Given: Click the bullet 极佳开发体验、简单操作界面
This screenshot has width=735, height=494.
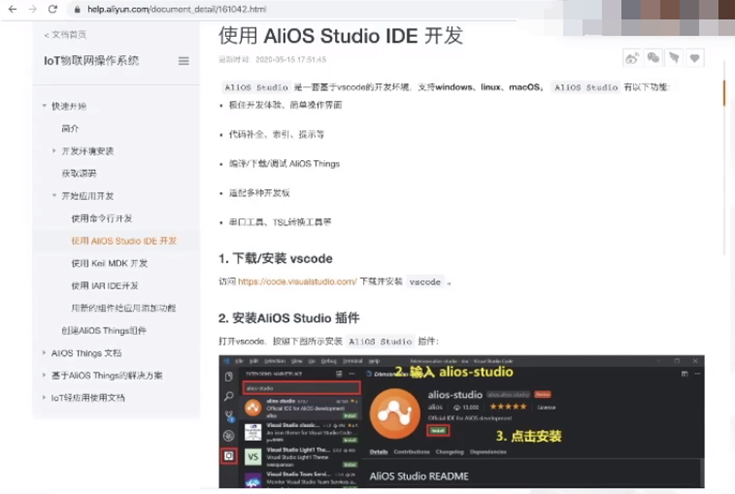Looking at the screenshot, I should (285, 105).
